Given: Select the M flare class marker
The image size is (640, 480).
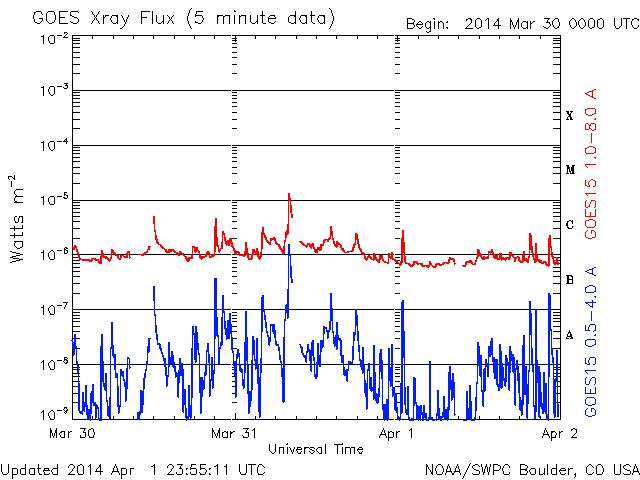Looking at the screenshot, I should 569,170.
